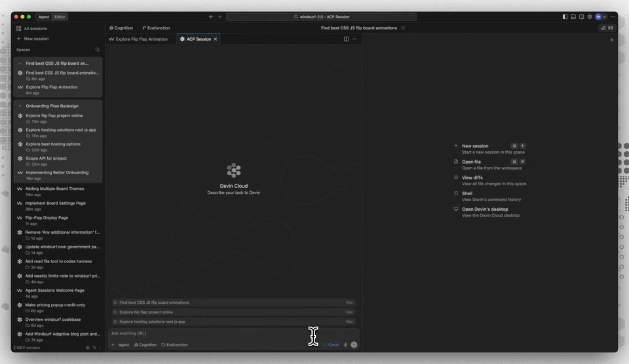Click Exafunction branch in the breadcrumb bar
This screenshot has width=629, height=364.
(156, 28)
